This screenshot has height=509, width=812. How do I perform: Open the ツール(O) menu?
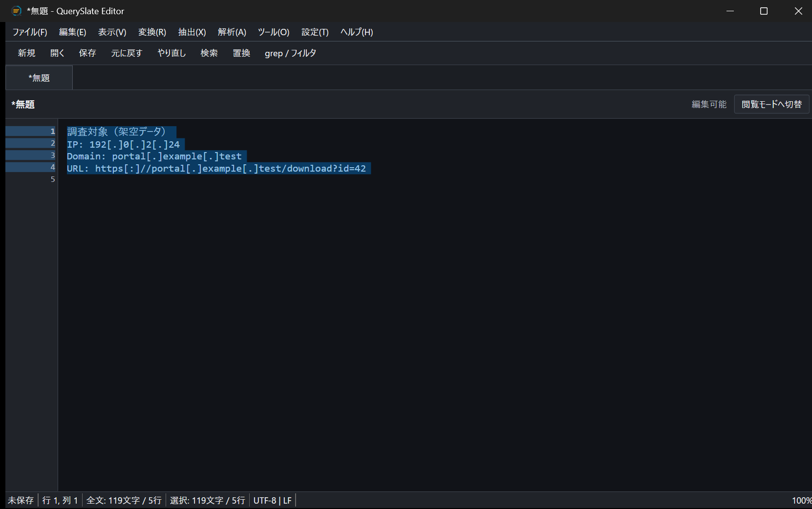274,32
